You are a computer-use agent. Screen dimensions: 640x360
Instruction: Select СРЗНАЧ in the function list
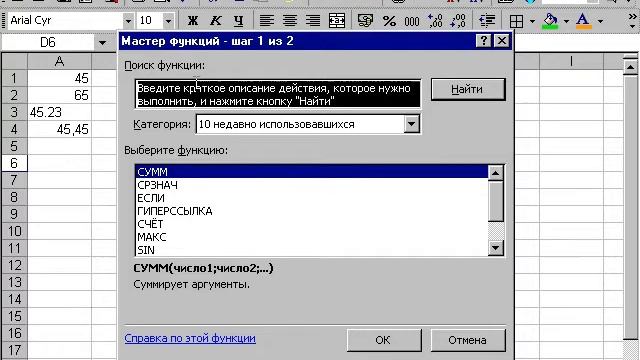pos(311,185)
